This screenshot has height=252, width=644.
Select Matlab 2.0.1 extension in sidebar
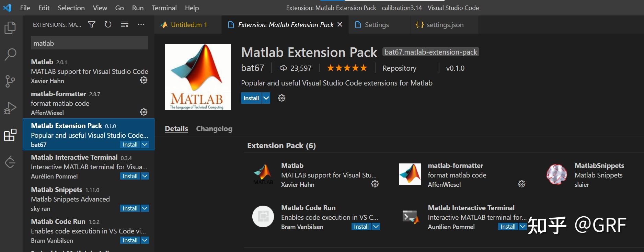pyautogui.click(x=89, y=71)
